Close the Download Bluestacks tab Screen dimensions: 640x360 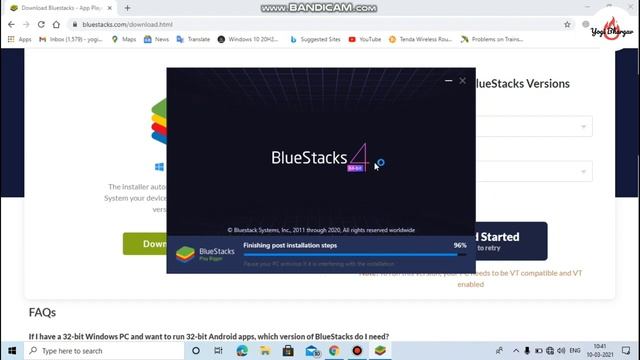tap(109, 8)
